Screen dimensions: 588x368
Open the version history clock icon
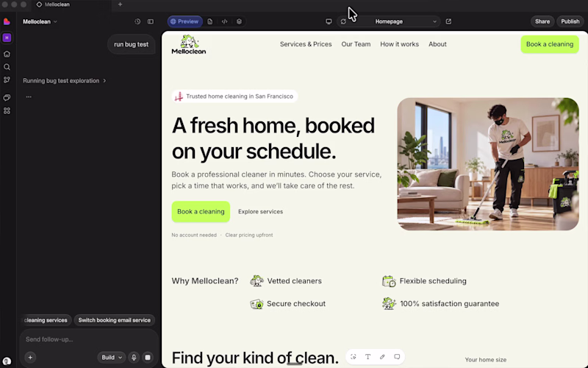point(137,22)
